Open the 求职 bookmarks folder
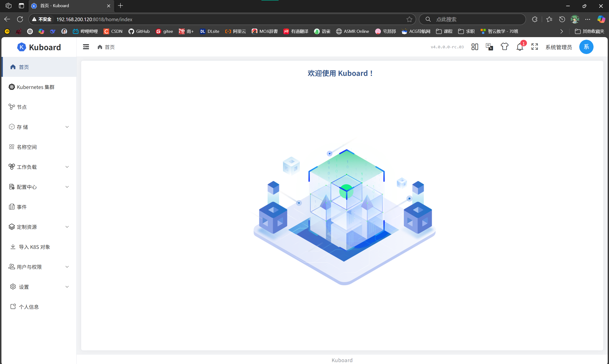The height and width of the screenshot is (364, 609). (x=466, y=31)
